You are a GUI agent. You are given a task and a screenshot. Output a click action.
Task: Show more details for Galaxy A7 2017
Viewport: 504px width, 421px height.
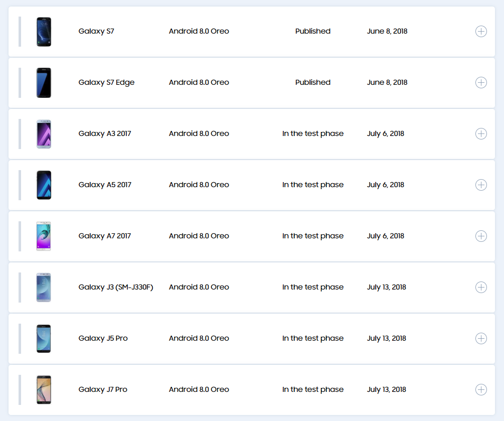click(x=480, y=236)
